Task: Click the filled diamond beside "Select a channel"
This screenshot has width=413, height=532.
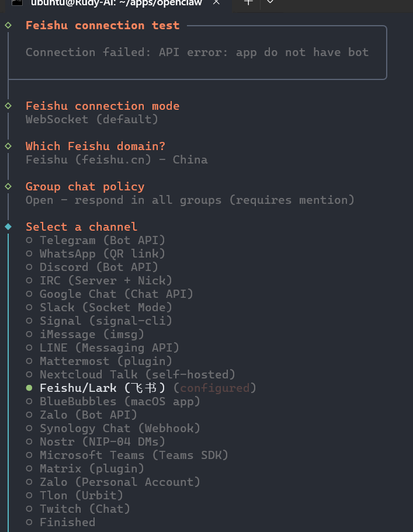Action: click(x=8, y=226)
